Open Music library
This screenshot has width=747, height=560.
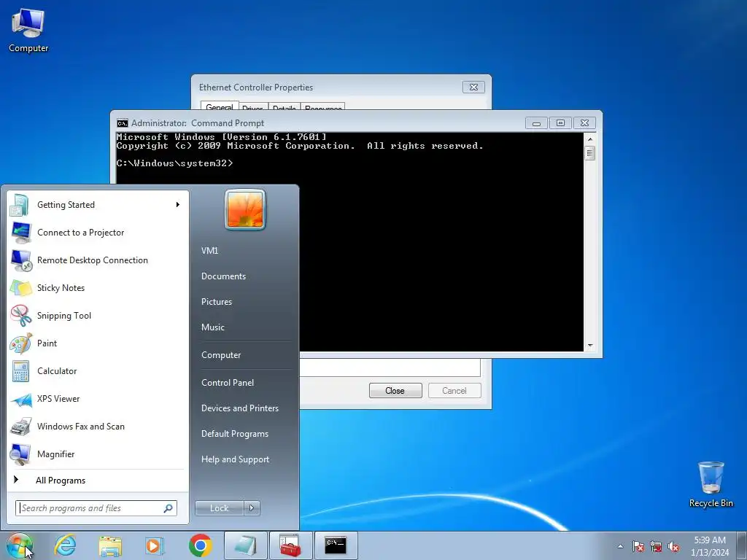213,327
